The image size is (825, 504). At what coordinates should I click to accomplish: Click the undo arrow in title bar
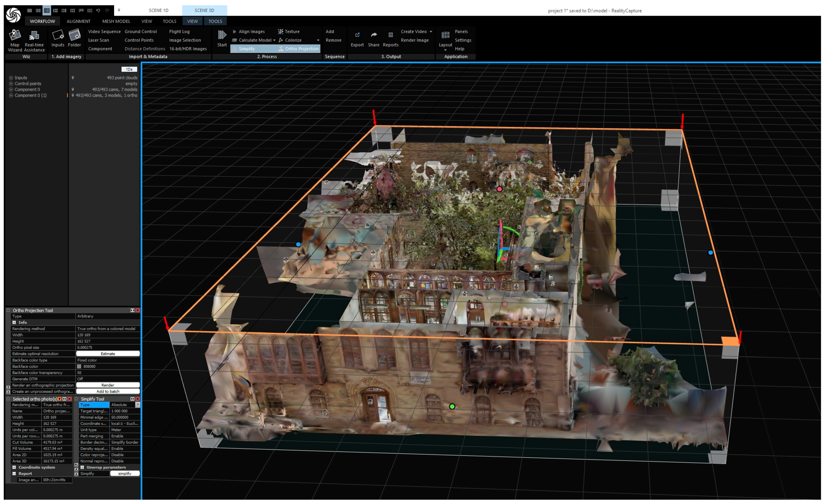click(x=98, y=10)
